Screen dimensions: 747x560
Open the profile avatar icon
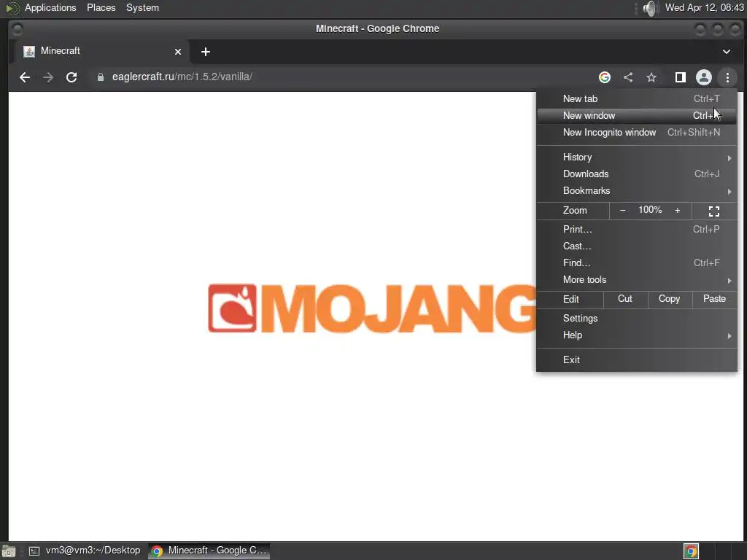tap(704, 77)
